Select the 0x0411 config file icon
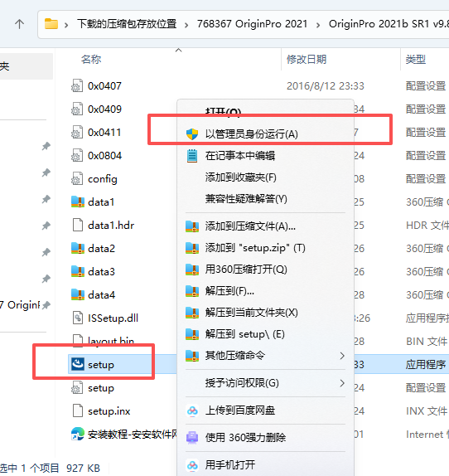 [x=77, y=133]
